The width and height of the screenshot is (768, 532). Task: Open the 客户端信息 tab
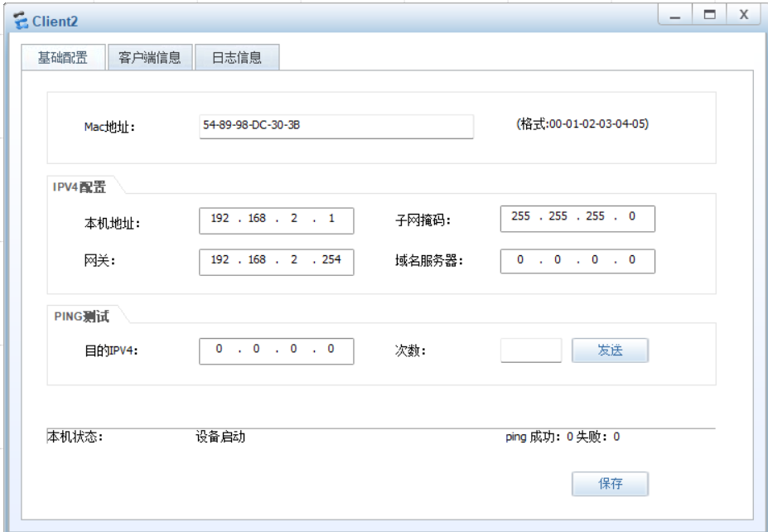(x=150, y=57)
